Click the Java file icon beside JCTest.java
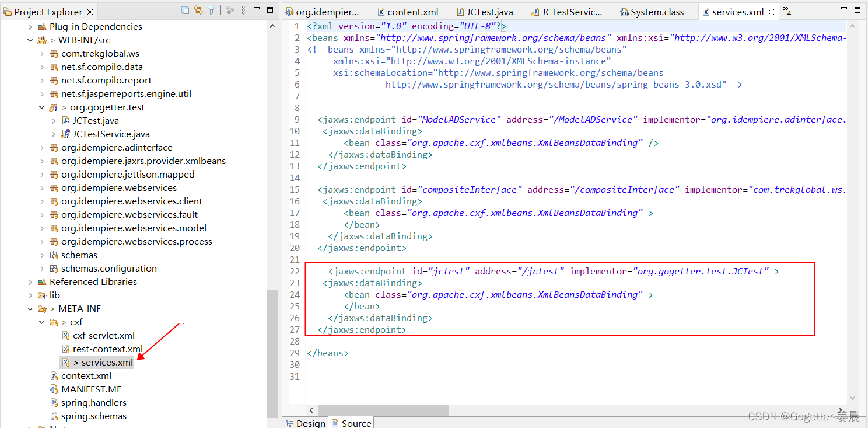Screen dimensions: 868x428 [64, 120]
